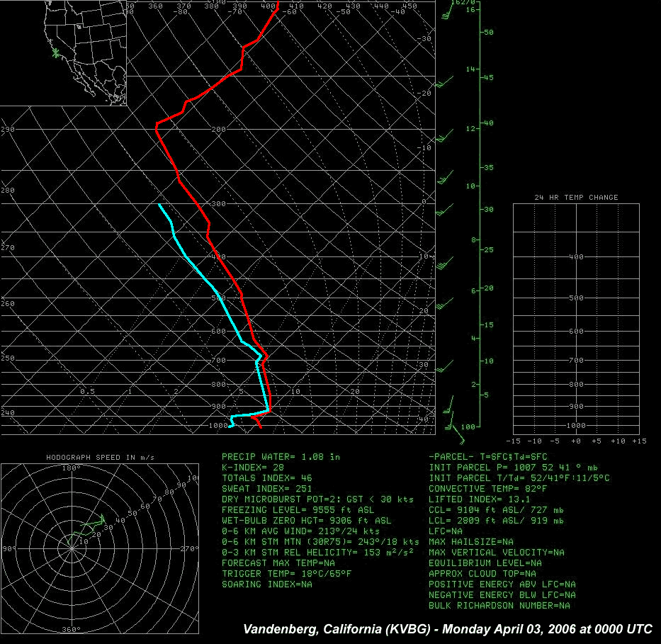The image size is (661, 644).
Task: Open the US map inset thumbnail
Action: click(x=63, y=52)
